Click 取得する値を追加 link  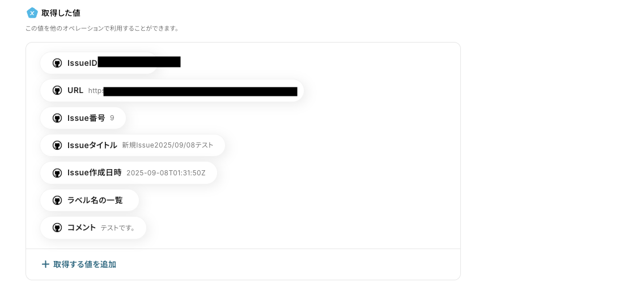point(84,264)
